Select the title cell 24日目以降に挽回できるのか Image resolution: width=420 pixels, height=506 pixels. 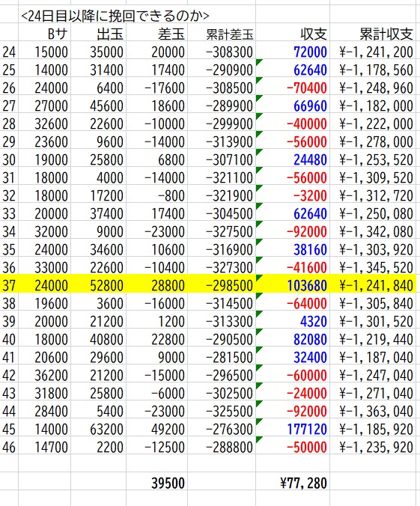tap(115, 15)
